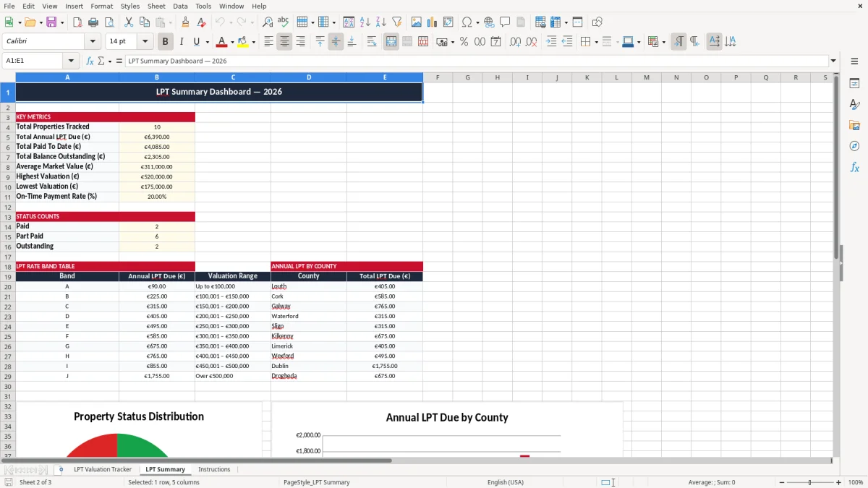868x488 pixels.
Task: Select the cell containing "Dublin"
Action: [x=309, y=366]
